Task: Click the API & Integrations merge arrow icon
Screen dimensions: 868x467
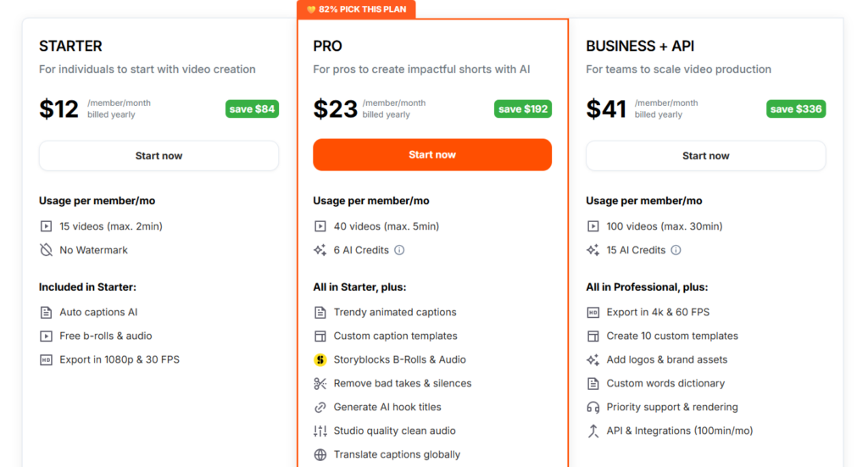Action: (593, 431)
